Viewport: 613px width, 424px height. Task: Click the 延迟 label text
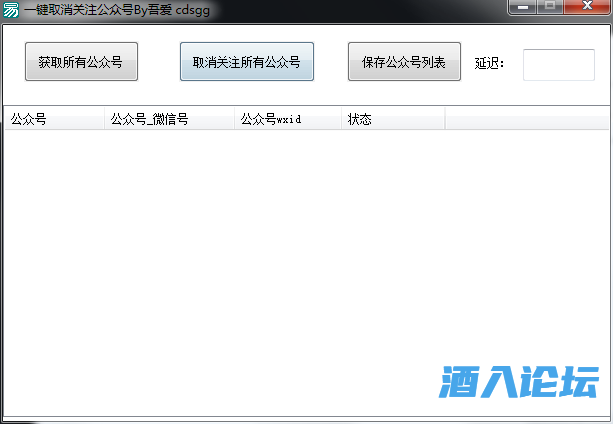point(490,63)
